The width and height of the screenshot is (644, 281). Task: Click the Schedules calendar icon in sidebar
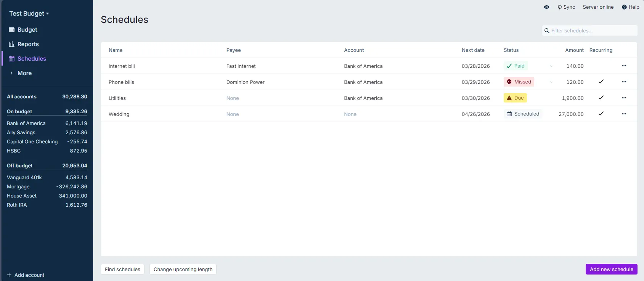click(11, 59)
